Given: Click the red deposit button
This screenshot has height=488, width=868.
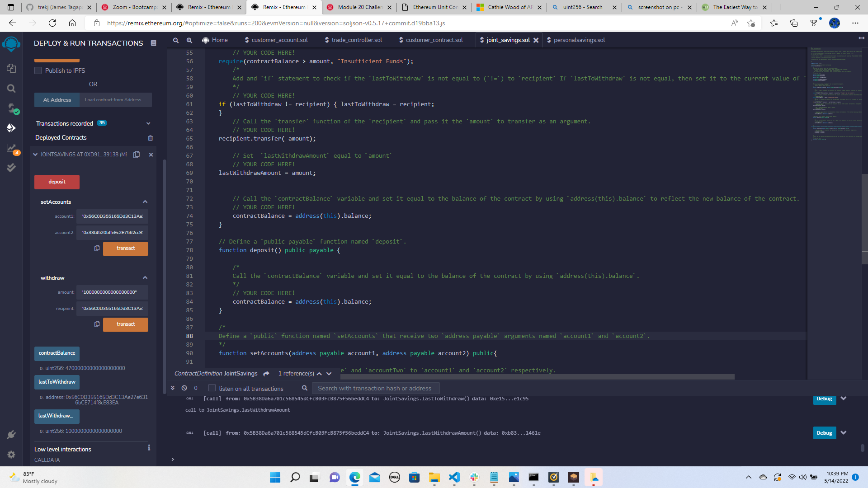Looking at the screenshot, I should tap(57, 182).
